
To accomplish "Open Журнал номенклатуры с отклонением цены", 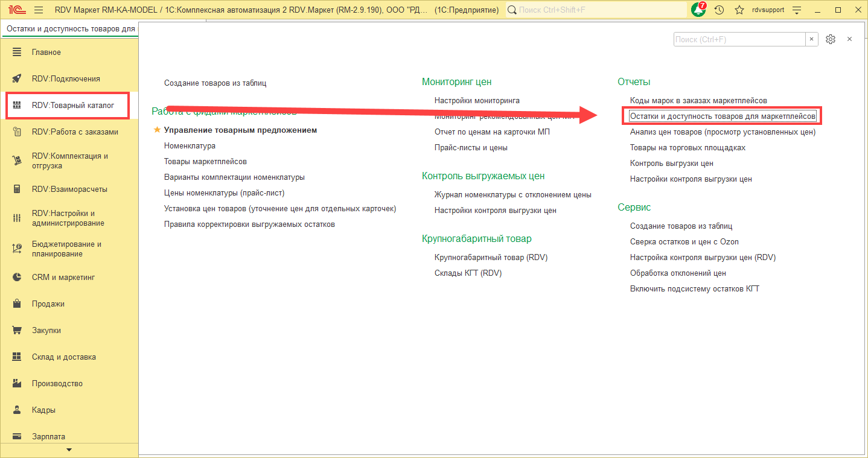I will point(513,194).
